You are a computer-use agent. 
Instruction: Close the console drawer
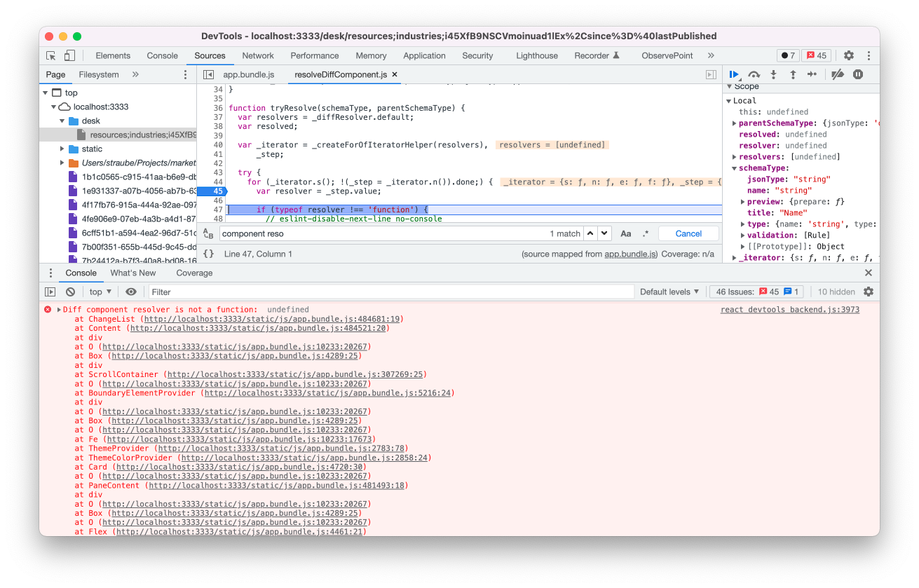(869, 273)
